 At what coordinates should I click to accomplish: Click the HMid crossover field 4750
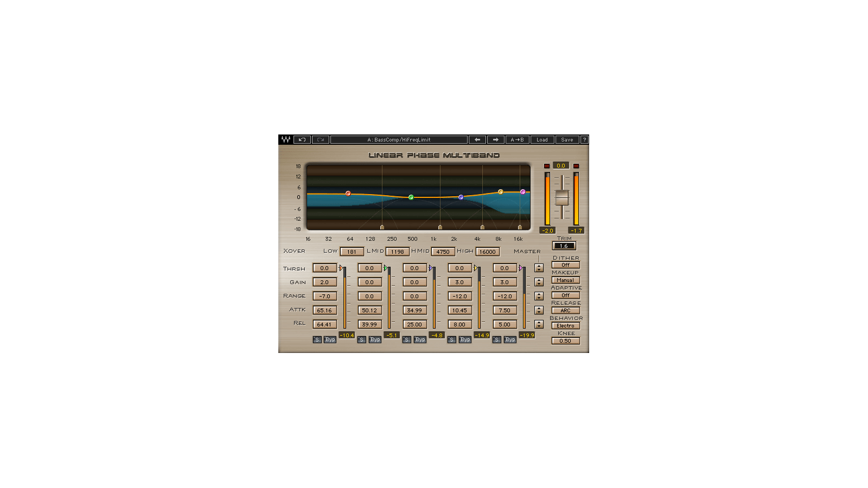coord(443,252)
